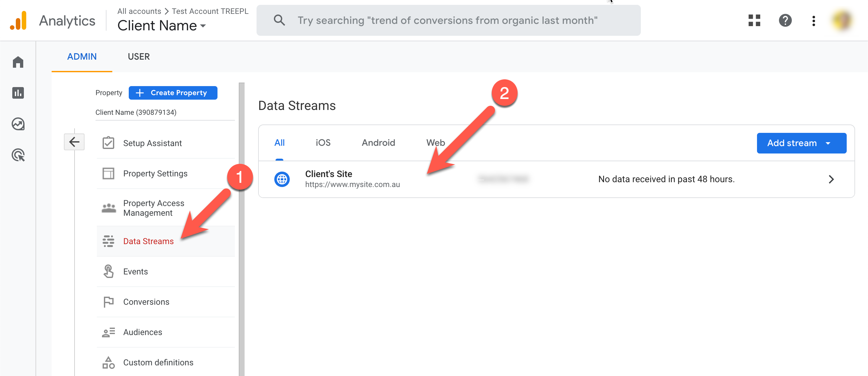Viewport: 868px width, 376px height.
Task: Click the https://www.mysite.com.au URL text
Action: 352,184
